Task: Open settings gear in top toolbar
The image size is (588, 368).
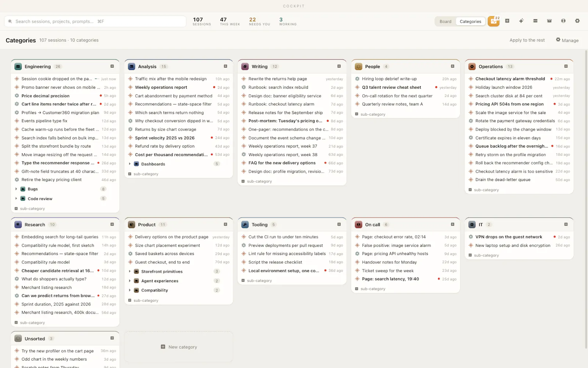Action: pyautogui.click(x=577, y=21)
